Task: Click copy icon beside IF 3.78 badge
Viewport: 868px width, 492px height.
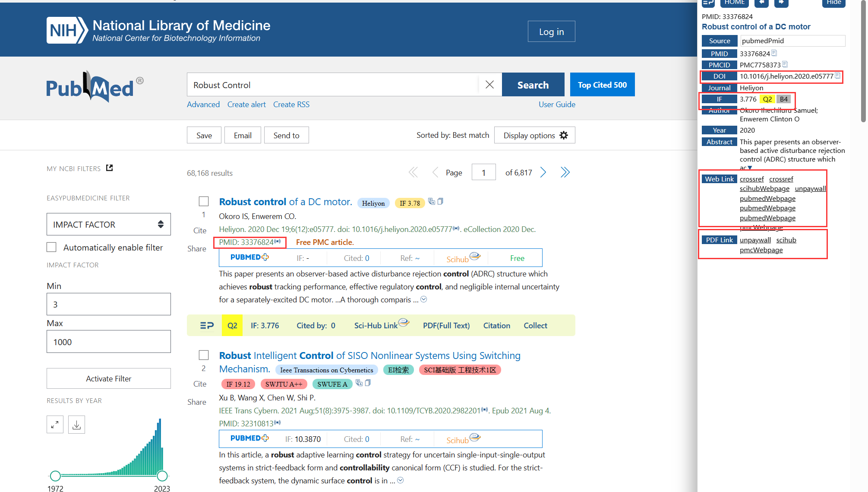Action: click(440, 201)
